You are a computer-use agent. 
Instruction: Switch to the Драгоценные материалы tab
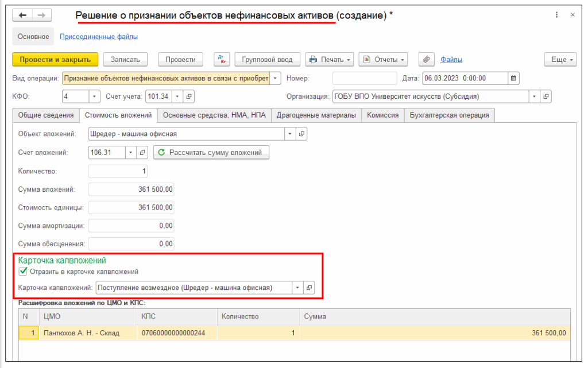(x=316, y=115)
